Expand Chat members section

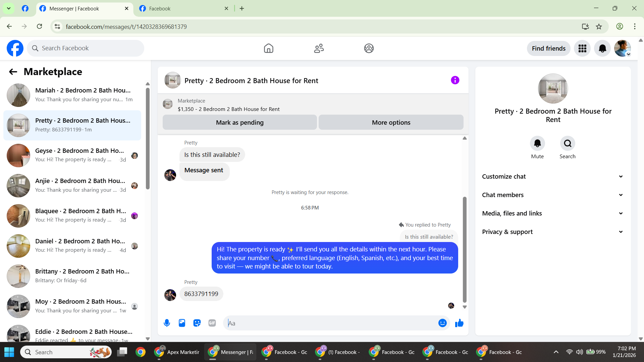pyautogui.click(x=553, y=195)
